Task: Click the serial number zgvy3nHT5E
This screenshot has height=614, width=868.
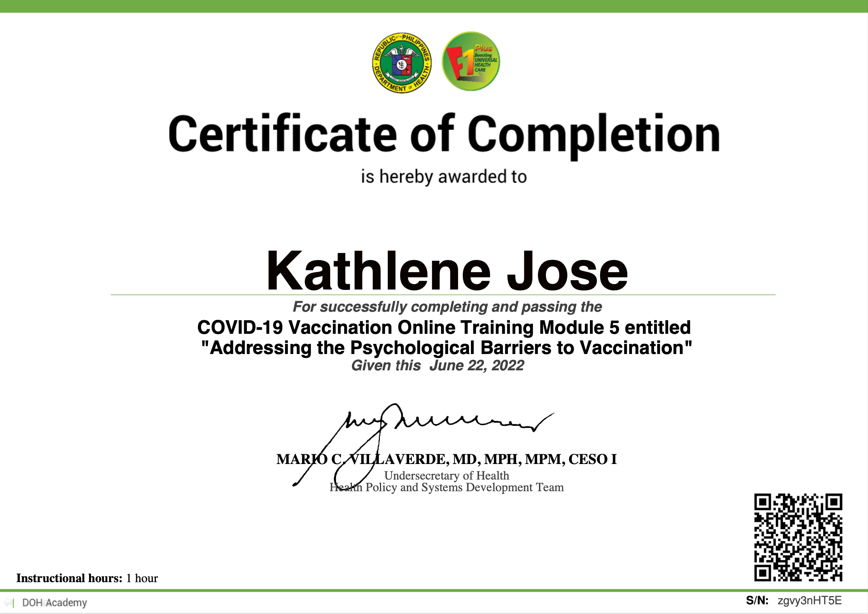Action: click(x=809, y=601)
